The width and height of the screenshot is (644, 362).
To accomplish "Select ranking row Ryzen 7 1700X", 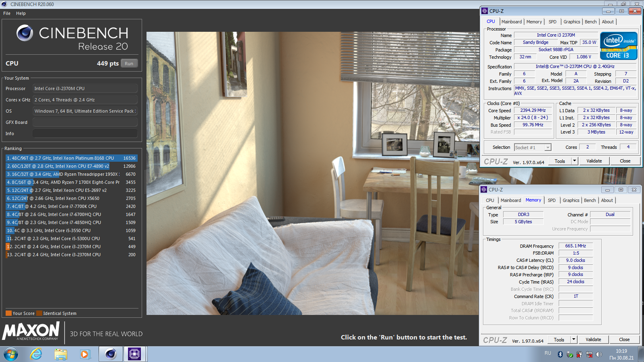I will point(71,182).
